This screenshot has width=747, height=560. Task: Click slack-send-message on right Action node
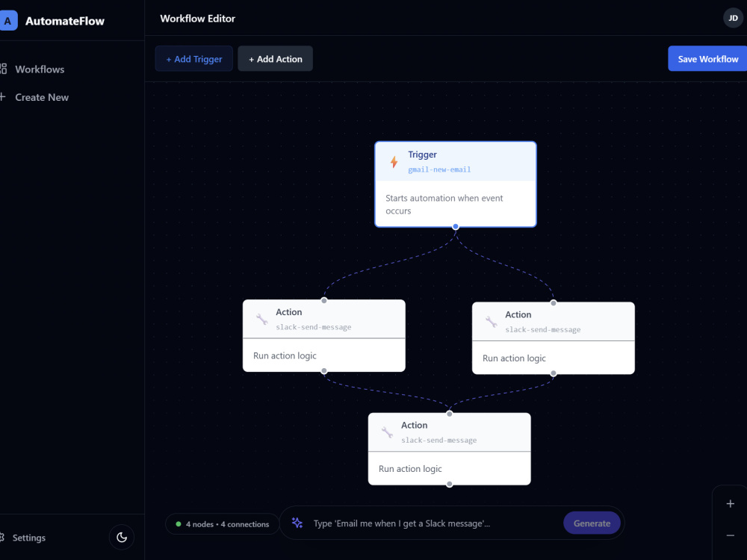pos(542,329)
